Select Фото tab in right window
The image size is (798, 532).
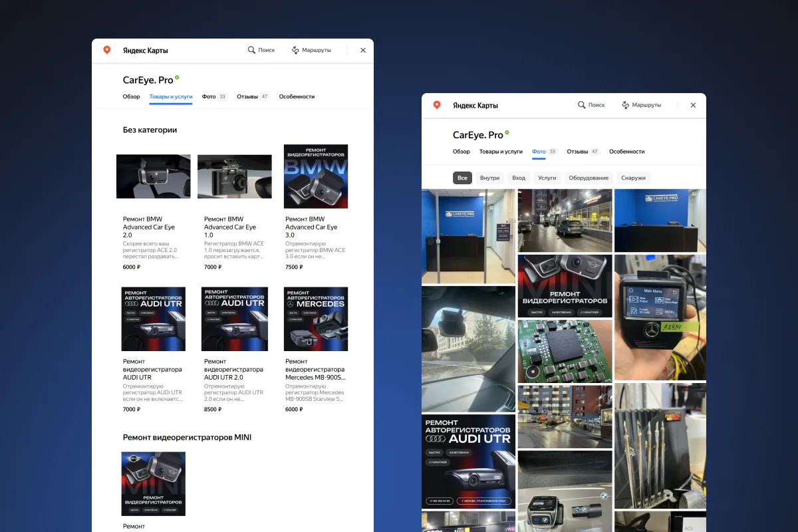click(544, 152)
